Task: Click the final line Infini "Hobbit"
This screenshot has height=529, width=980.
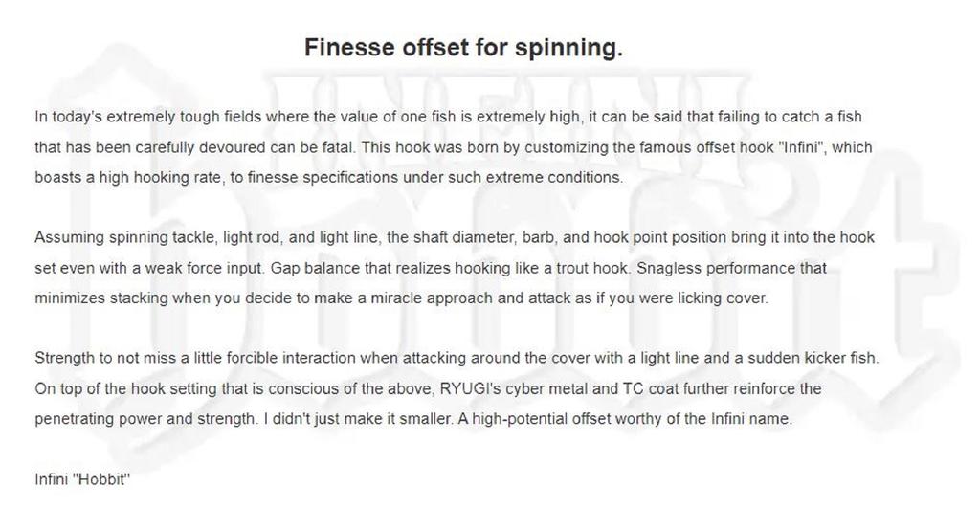Action: pos(82,479)
